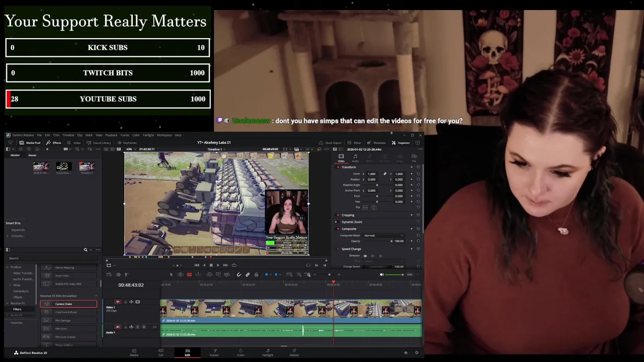Toggle loop playback icon
The width and height of the screenshot is (644, 362).
pos(234,265)
